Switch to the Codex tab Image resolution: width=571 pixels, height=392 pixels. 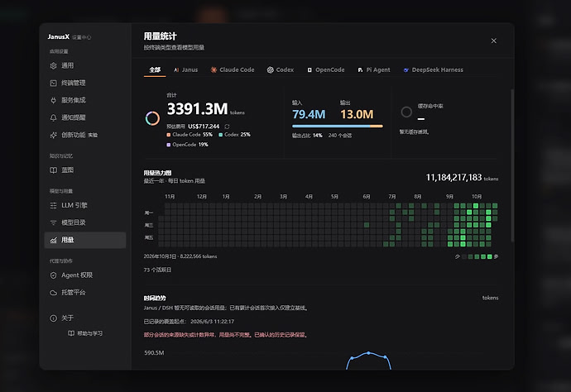click(x=280, y=70)
